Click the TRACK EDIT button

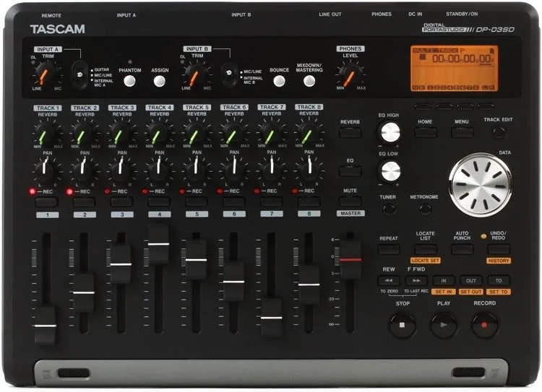499,132
